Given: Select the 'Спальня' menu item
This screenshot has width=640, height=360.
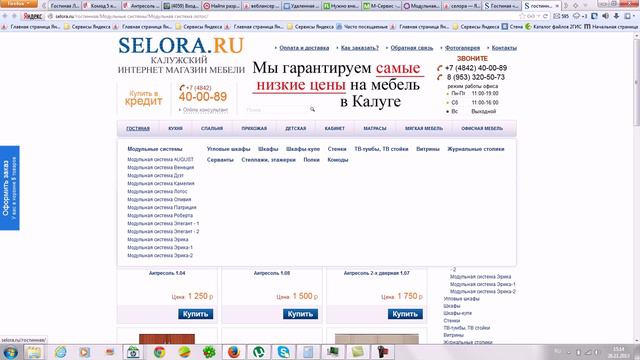Looking at the screenshot, I should (x=212, y=128).
